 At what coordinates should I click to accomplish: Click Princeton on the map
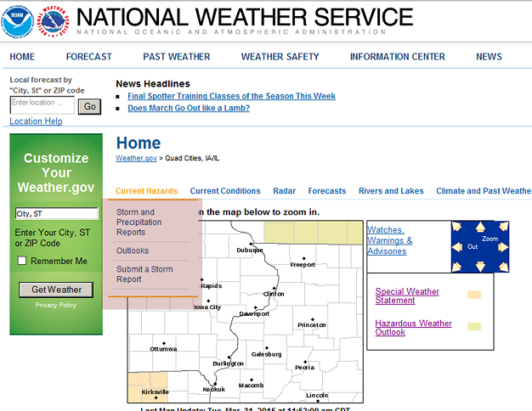(x=312, y=325)
